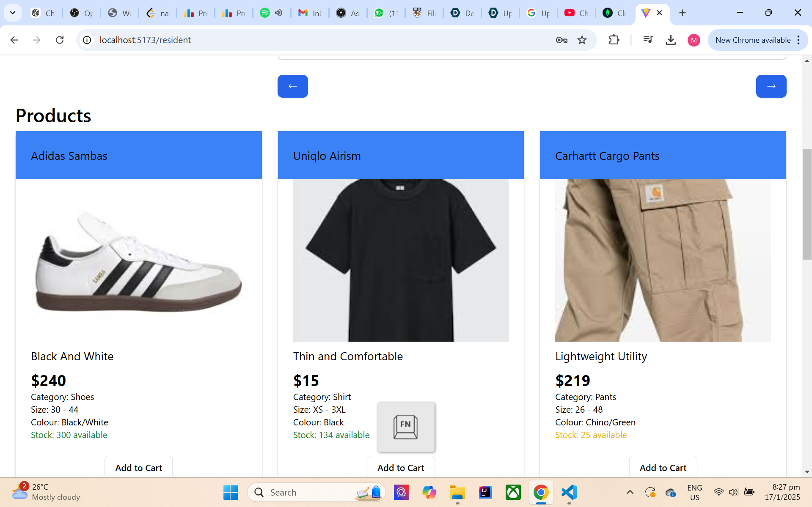Click the right arrow carousel button
The width and height of the screenshot is (812, 507).
pyautogui.click(x=771, y=86)
